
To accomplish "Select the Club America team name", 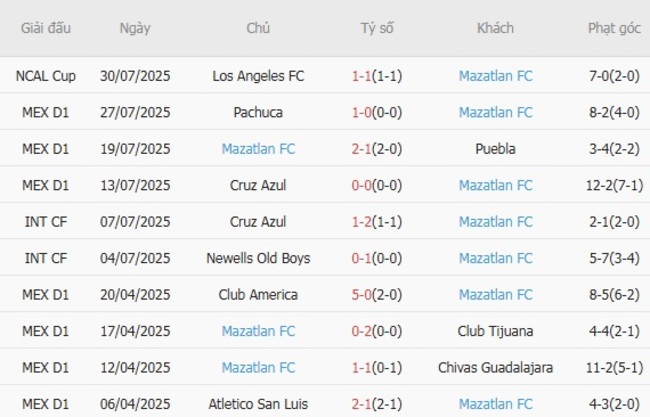I will click(x=258, y=295).
